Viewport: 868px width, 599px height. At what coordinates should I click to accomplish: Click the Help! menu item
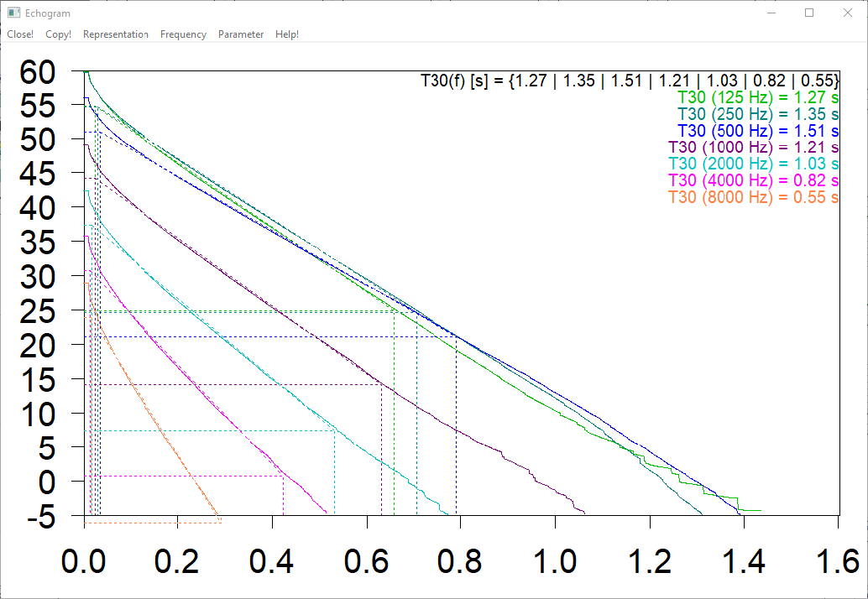click(287, 34)
